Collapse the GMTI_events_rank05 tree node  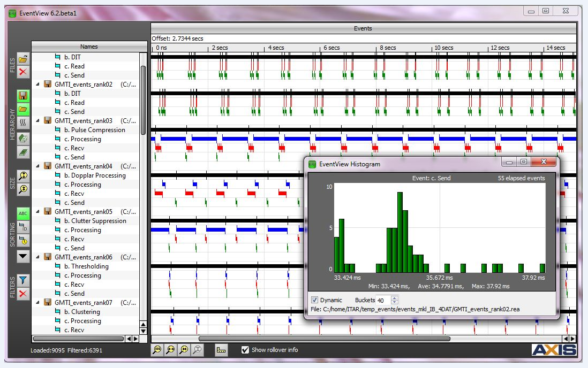coord(38,212)
